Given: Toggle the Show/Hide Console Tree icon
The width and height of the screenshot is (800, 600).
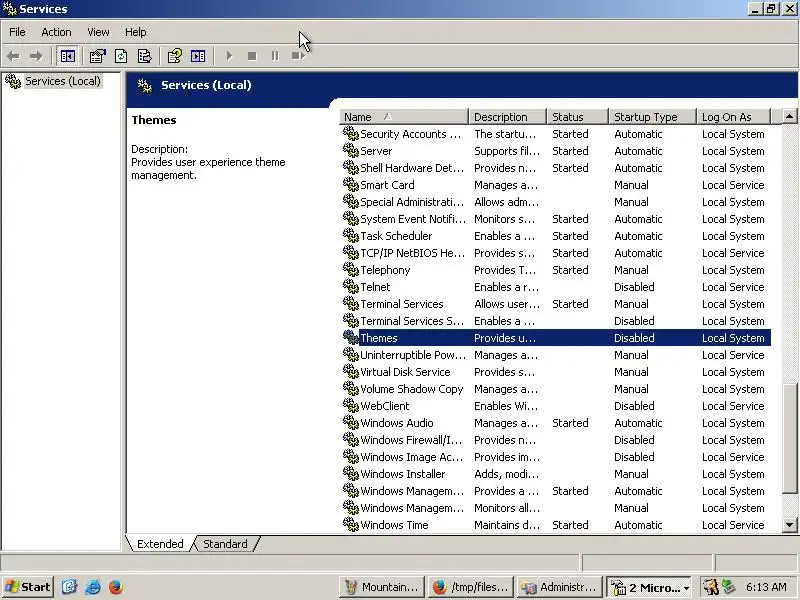Looking at the screenshot, I should (67, 56).
